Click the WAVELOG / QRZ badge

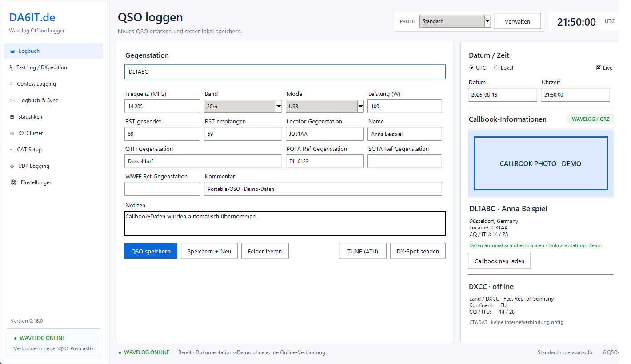[591, 119]
